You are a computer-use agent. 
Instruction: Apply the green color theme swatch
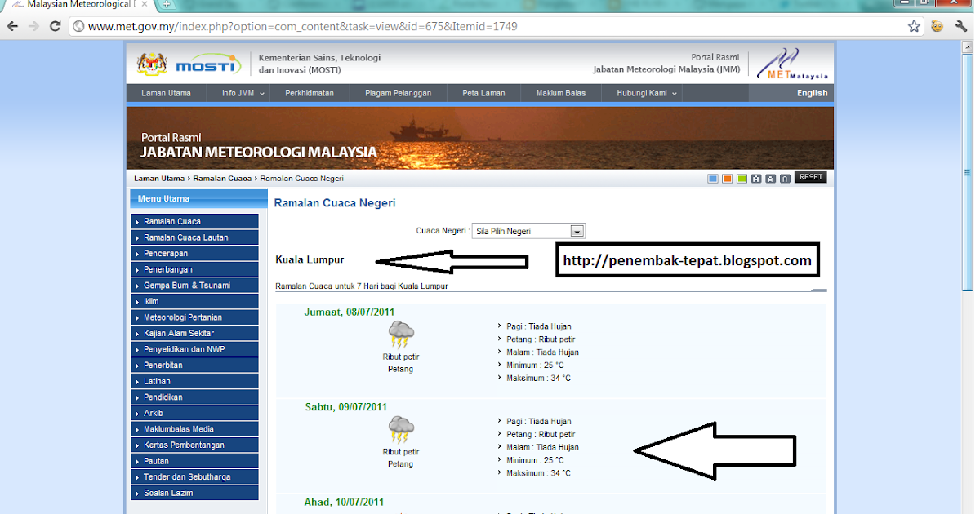tap(742, 179)
